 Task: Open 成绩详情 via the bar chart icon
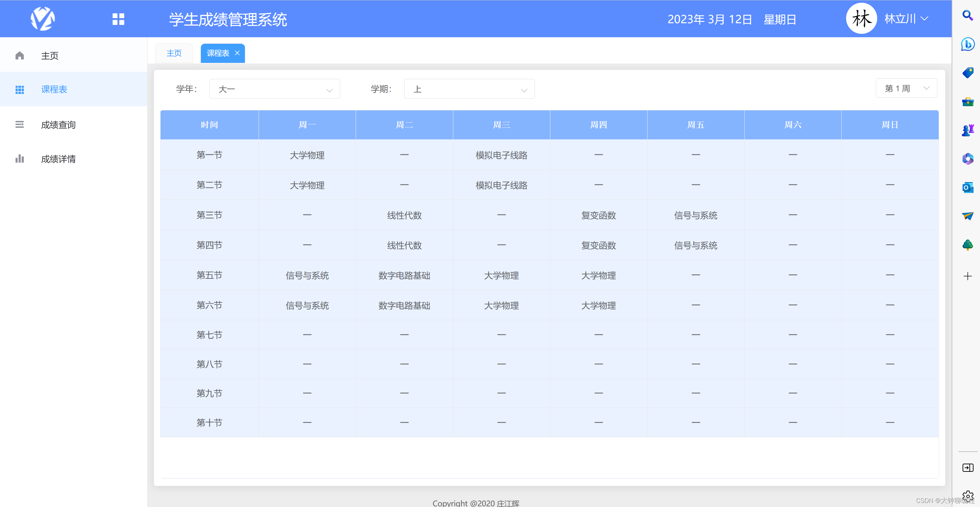pos(19,159)
